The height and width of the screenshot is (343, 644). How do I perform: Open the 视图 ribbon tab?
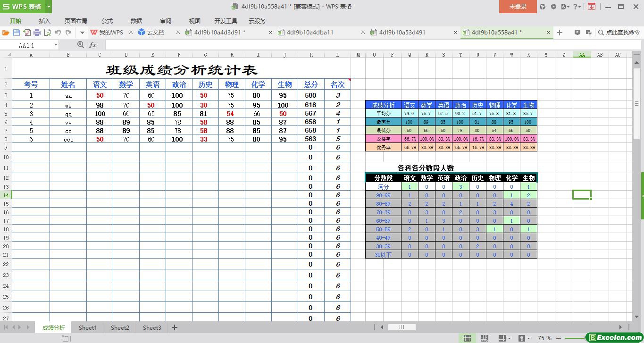[x=194, y=21]
